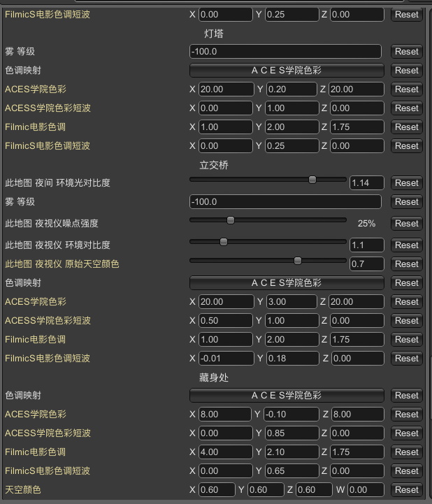
Task: Edit 夜间 环境光对比度 value 1.14
Action: click(367, 183)
